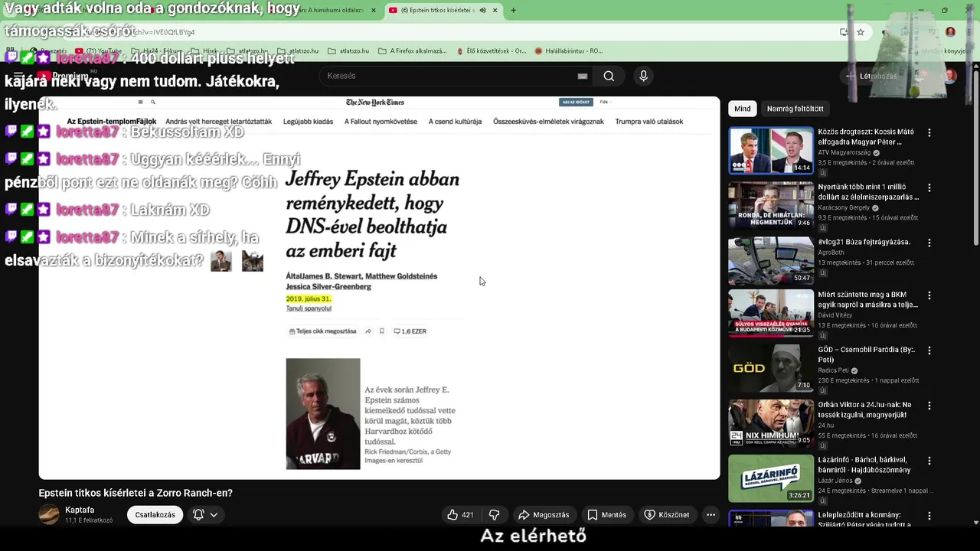Click the article's hamburger menu icon

(140, 102)
